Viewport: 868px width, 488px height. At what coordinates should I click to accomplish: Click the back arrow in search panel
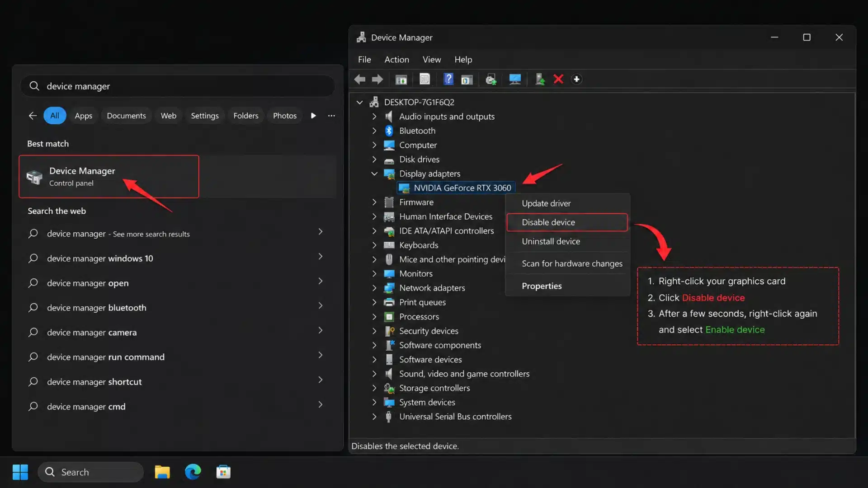tap(33, 116)
